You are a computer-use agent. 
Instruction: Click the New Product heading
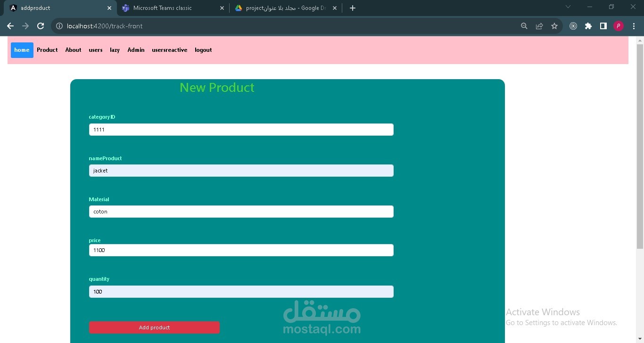[x=217, y=88]
